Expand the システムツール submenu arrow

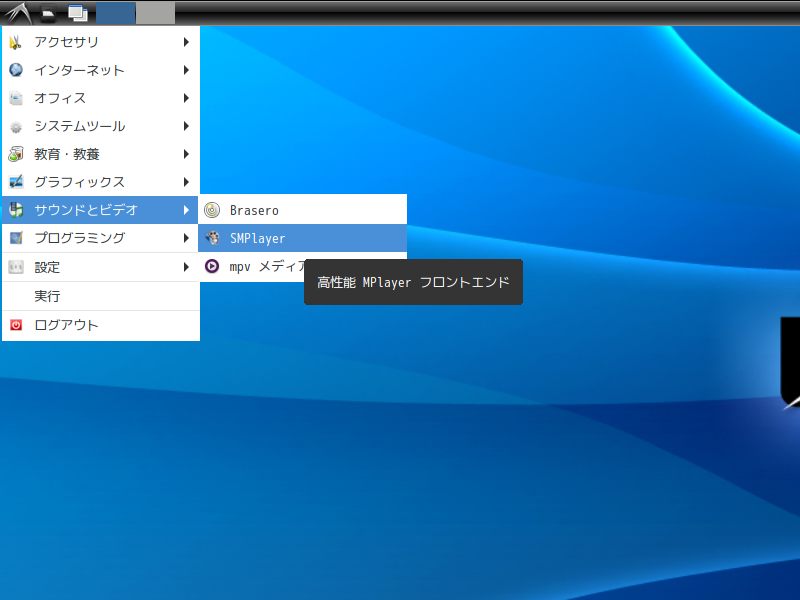(x=186, y=126)
